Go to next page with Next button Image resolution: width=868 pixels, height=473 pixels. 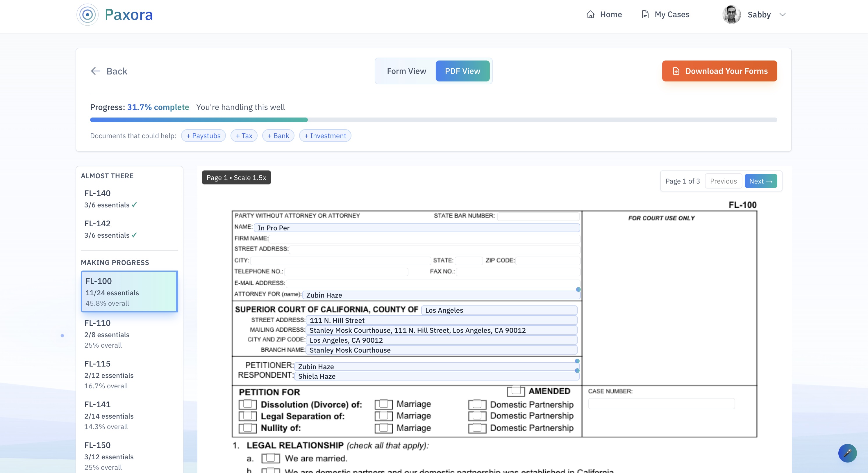tap(760, 181)
